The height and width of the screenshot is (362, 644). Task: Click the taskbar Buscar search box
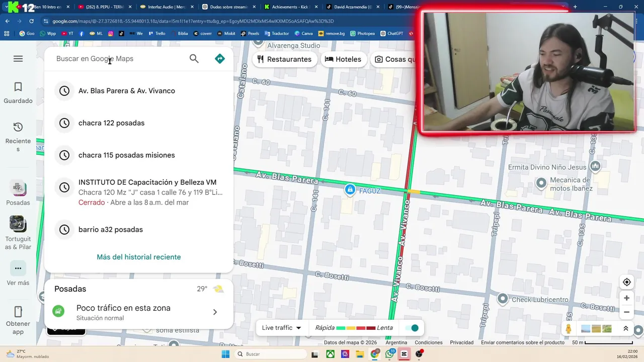coord(270,354)
